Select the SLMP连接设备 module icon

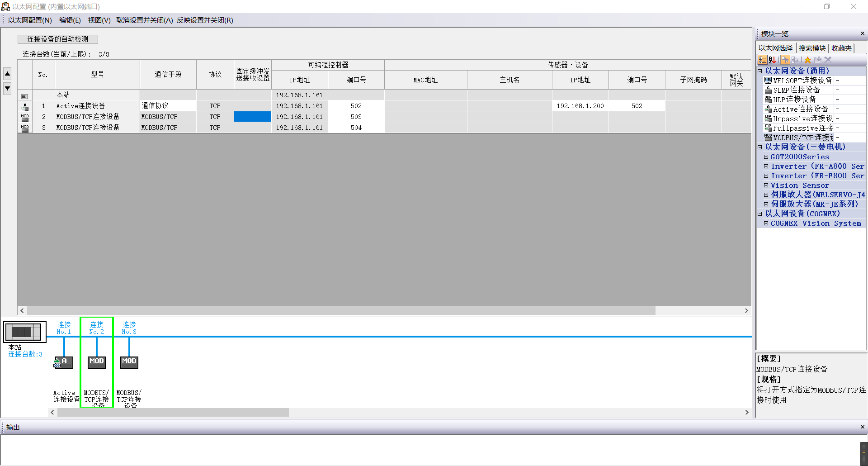coord(768,90)
